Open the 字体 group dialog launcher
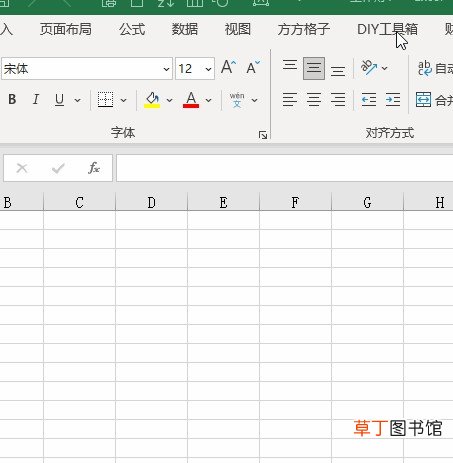 263,135
